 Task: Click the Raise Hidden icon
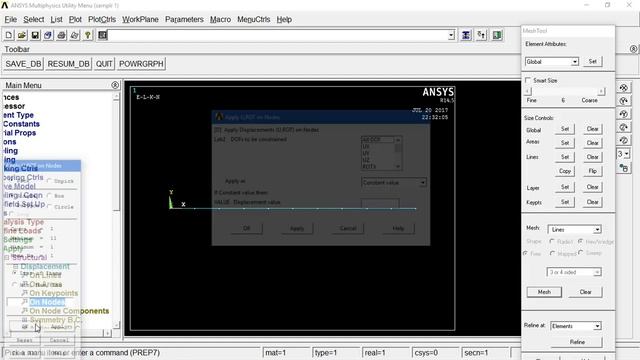[x=466, y=36]
